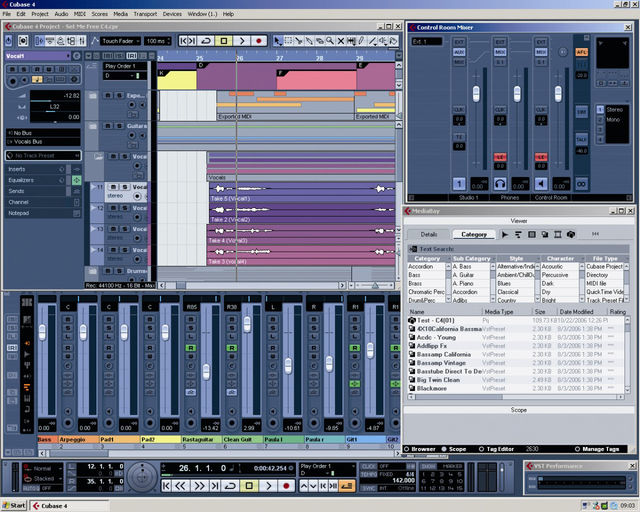Viewport: 640px width, 512px height.
Task: Select the Mute X tool
Action: tap(340, 41)
